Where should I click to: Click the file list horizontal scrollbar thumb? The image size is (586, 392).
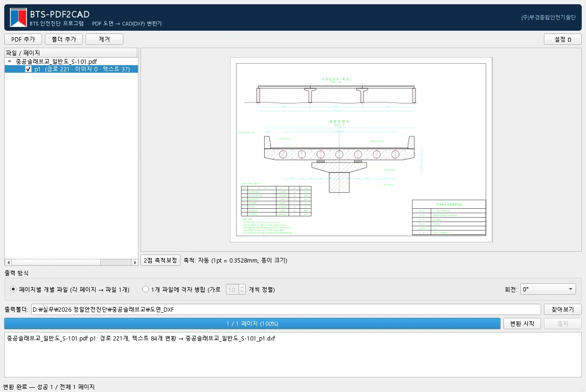coord(55,262)
